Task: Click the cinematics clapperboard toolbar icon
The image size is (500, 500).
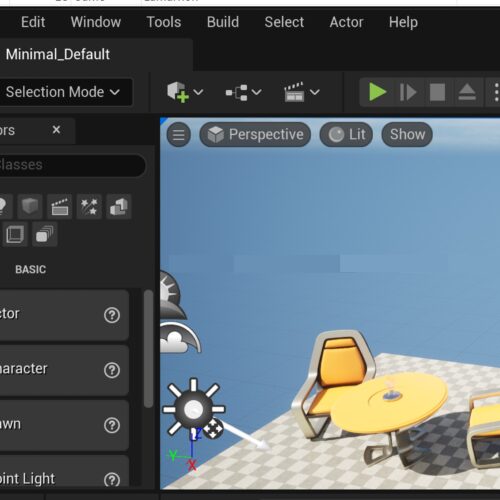Action: coord(294,92)
